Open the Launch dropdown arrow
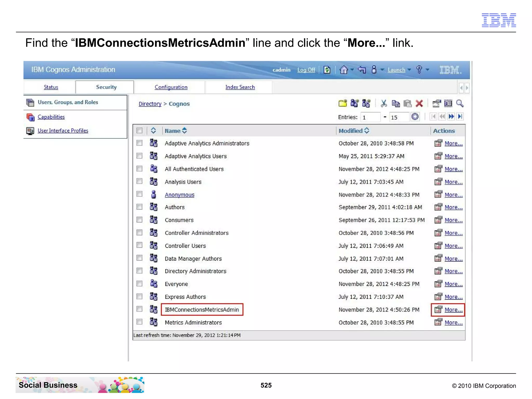Screen dimensions: 532x399 pos(409,70)
